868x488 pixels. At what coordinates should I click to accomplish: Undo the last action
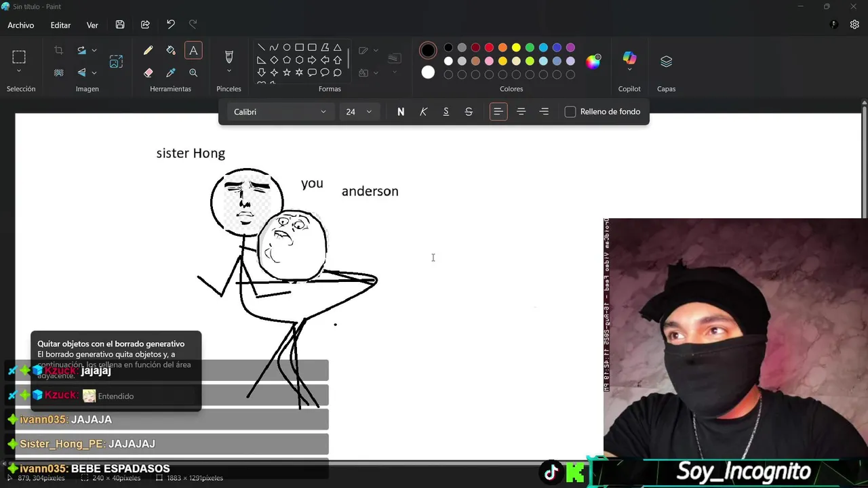171,25
